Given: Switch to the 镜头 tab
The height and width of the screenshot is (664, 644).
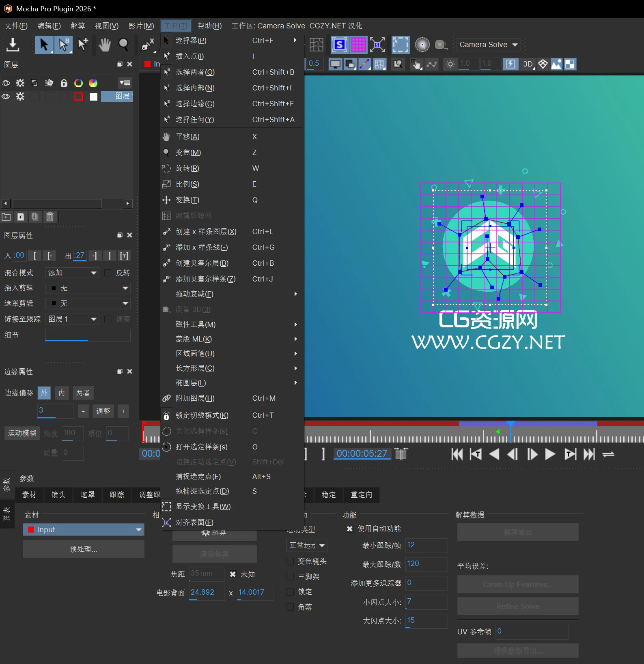Looking at the screenshot, I should point(58,495).
